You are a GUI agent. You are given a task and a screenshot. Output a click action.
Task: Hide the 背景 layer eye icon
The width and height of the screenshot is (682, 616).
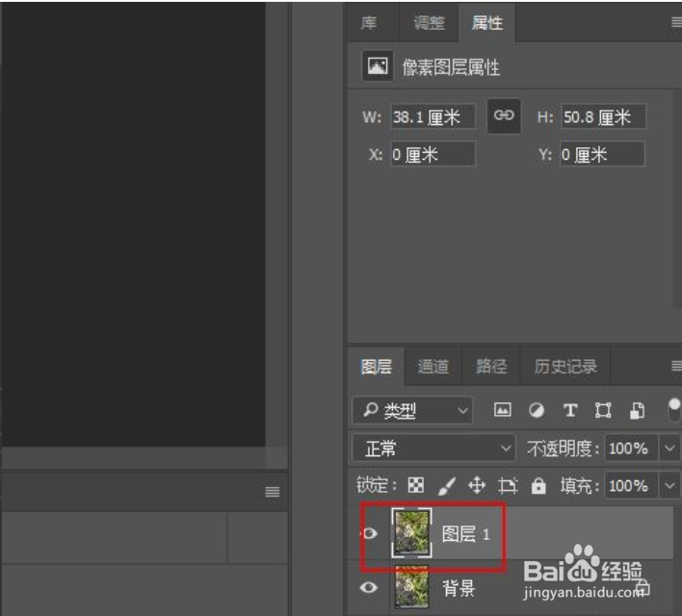[x=369, y=588]
